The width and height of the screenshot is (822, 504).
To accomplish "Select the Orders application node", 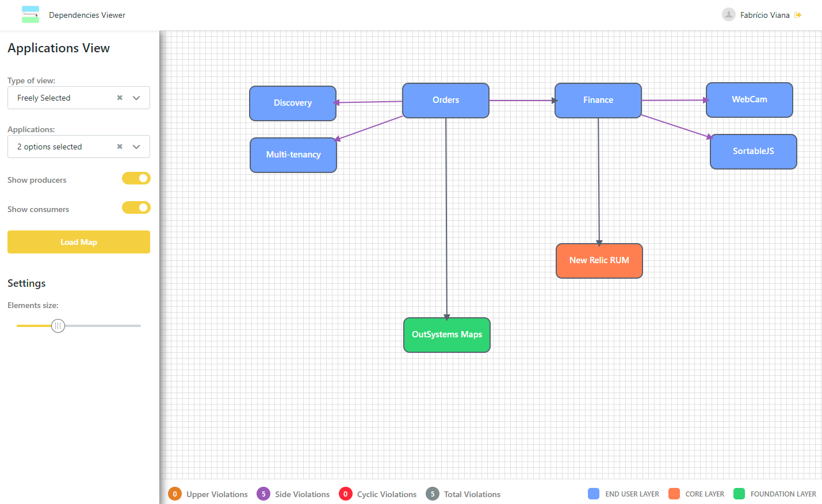I will tap(446, 101).
